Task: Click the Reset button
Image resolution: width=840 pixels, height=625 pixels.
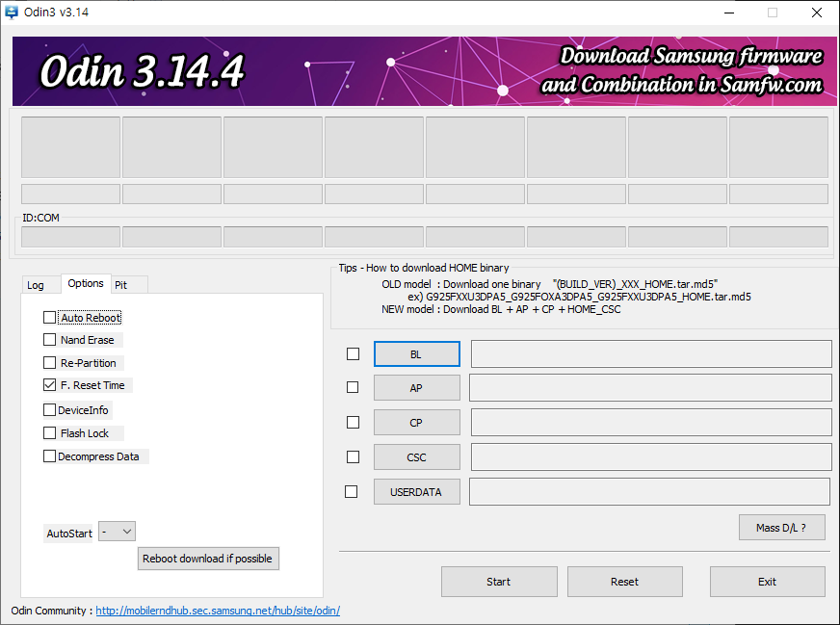Action: (625, 582)
